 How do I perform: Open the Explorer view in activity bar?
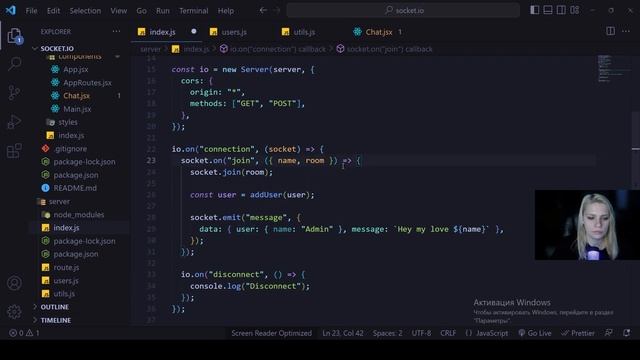pyautogui.click(x=14, y=36)
